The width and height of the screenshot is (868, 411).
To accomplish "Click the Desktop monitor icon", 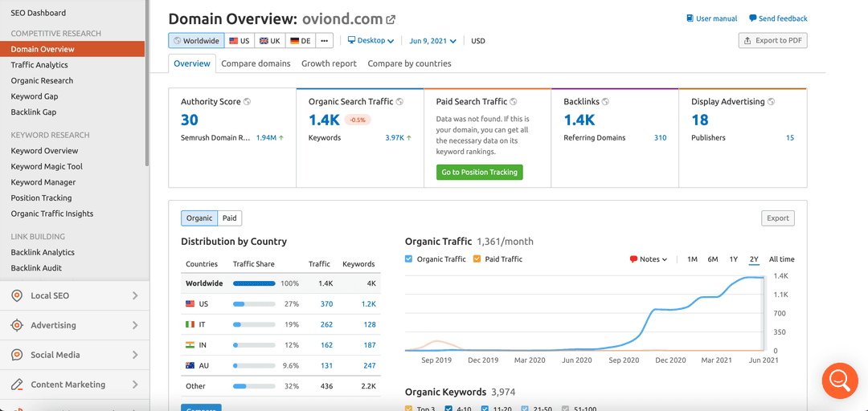I will 351,40.
